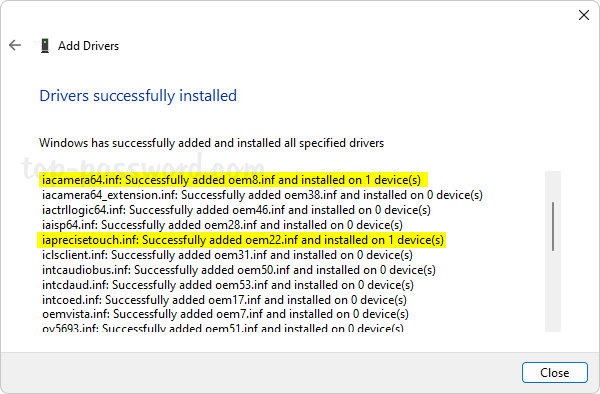Select the highlighted iaprecisetouch.inf result line
600x394 pixels.
[241, 240]
